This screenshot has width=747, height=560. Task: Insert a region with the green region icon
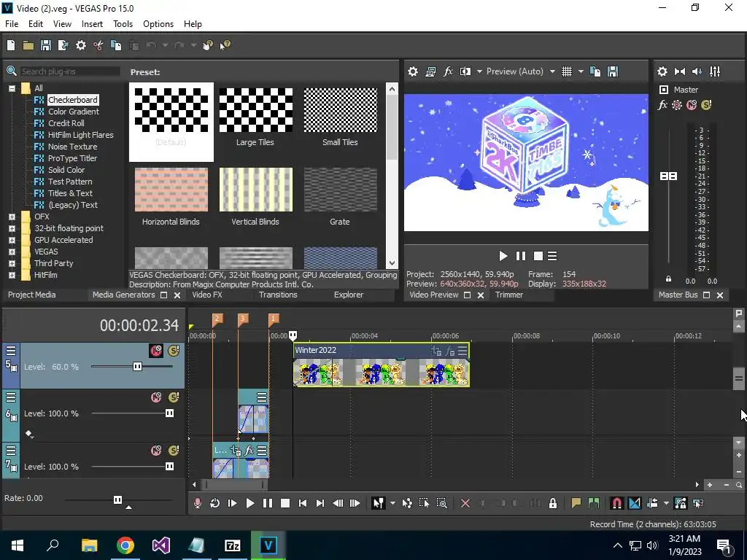tap(594, 503)
